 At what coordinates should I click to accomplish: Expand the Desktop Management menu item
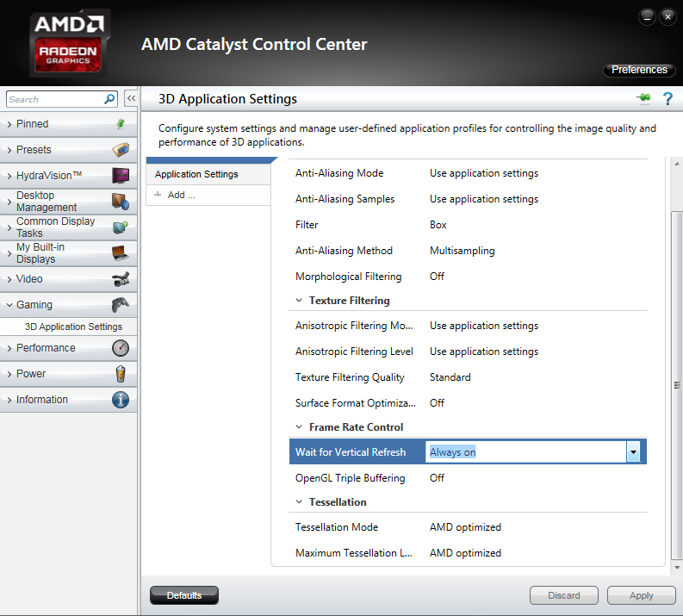(x=47, y=202)
